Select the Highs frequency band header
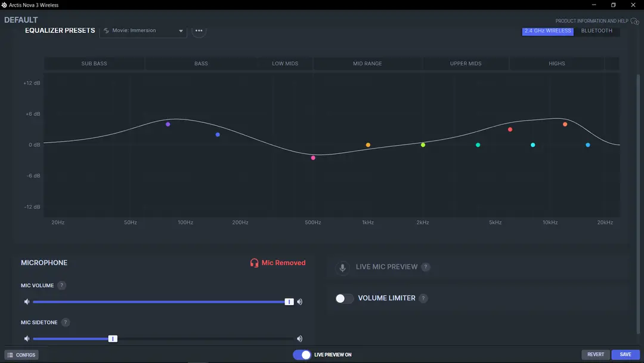644x363 pixels. point(557,63)
